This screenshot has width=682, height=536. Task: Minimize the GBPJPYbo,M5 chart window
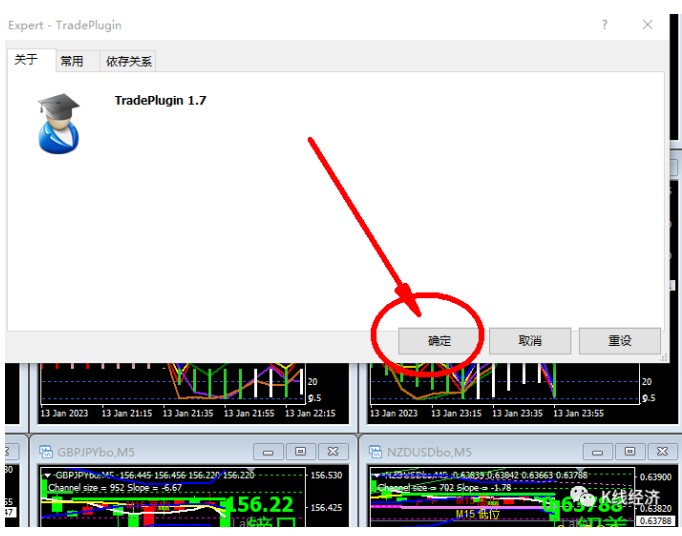click(x=267, y=451)
